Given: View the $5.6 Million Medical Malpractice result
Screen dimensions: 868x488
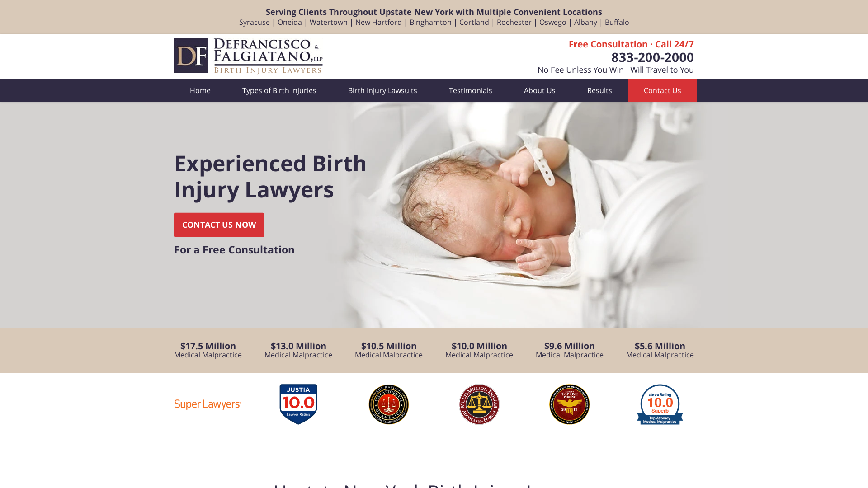Looking at the screenshot, I should [660, 350].
